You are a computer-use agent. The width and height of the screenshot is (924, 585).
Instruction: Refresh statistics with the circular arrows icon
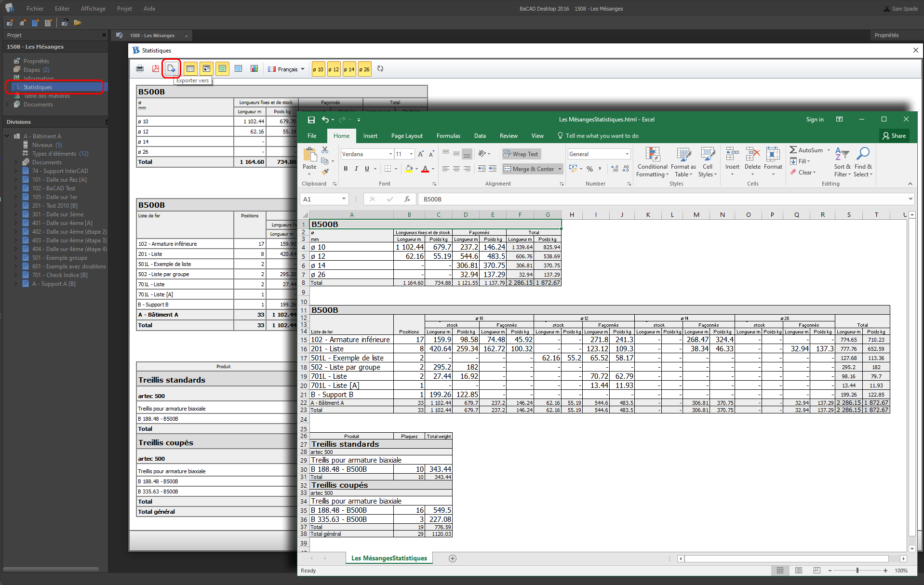click(380, 69)
